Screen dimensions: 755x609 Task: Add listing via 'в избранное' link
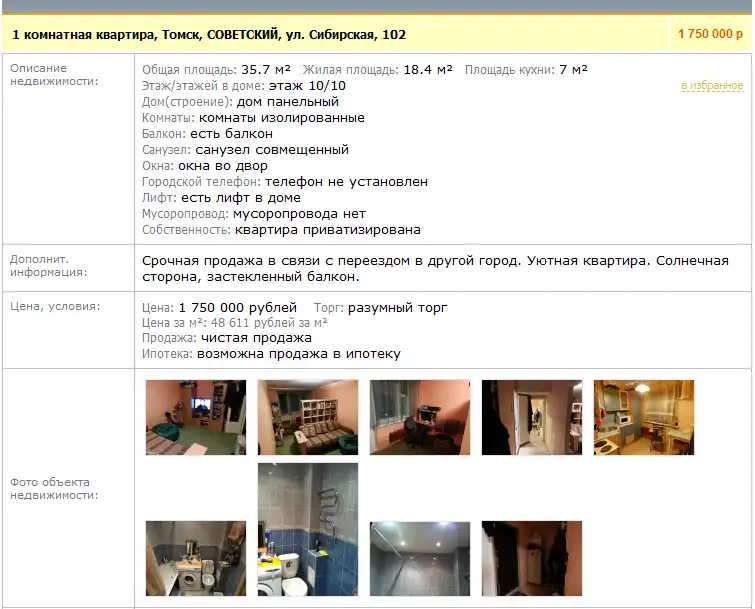pos(711,86)
